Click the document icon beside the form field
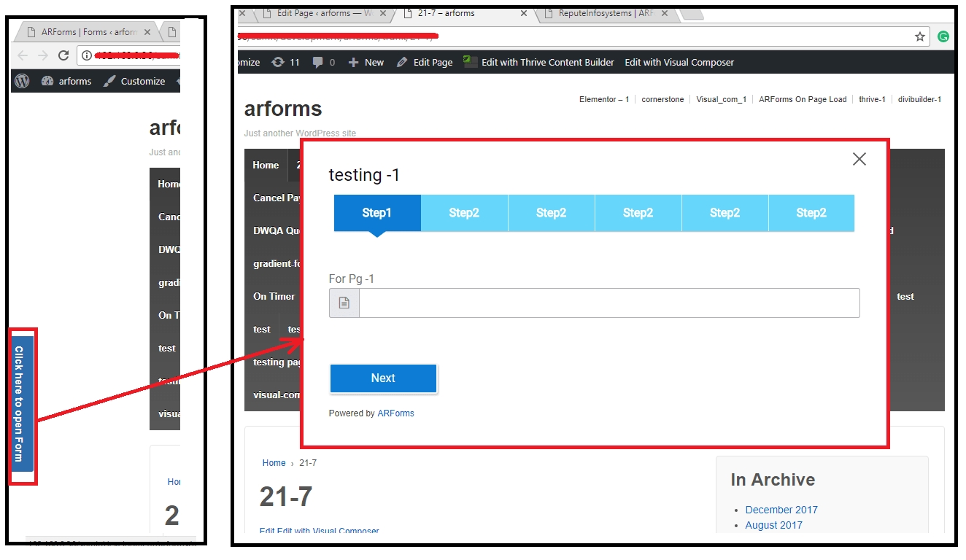This screenshot has height=560, width=966. pyautogui.click(x=344, y=303)
